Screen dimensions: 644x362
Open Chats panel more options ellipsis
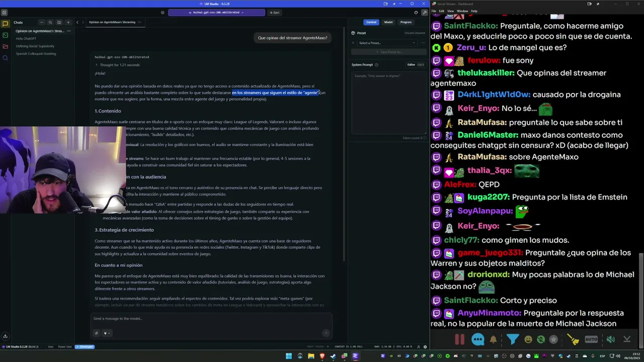(42, 22)
